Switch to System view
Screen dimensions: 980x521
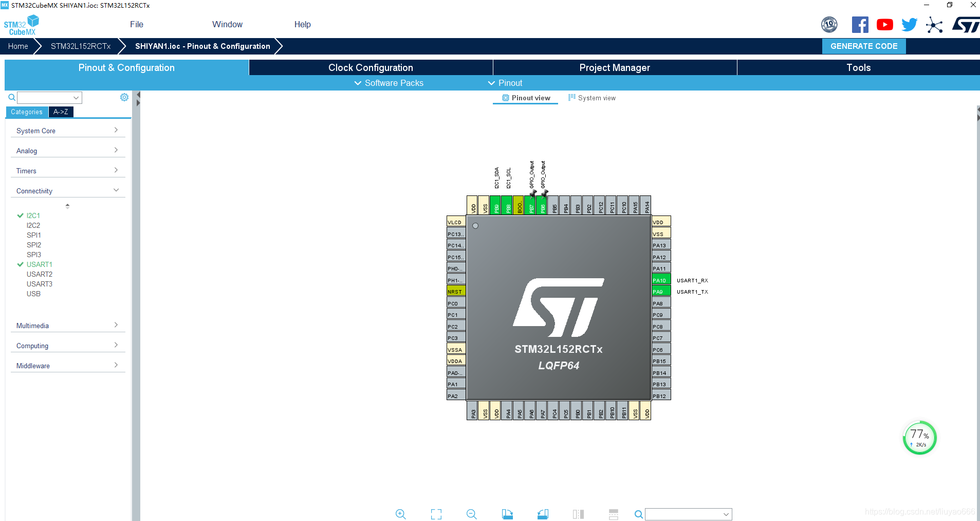click(591, 98)
